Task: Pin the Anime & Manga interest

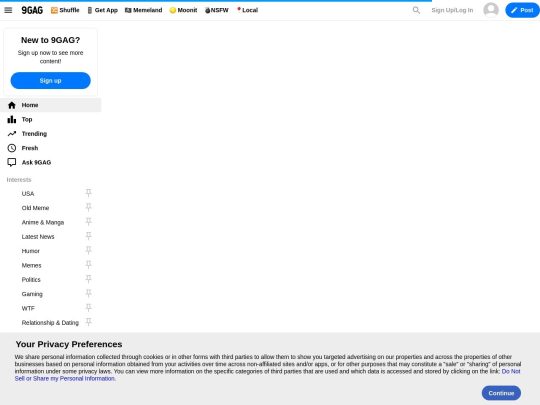Action: [89, 222]
